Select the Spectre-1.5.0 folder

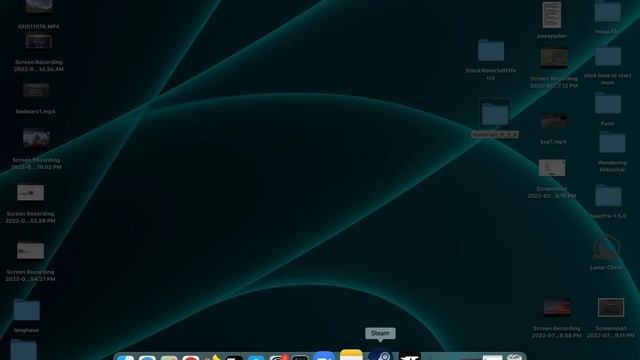(608, 196)
